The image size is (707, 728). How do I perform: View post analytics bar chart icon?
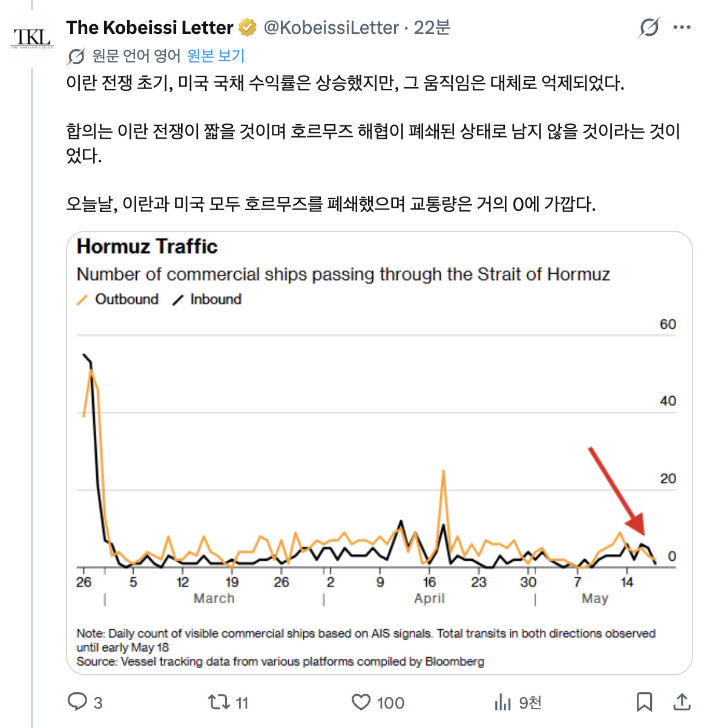(x=502, y=702)
